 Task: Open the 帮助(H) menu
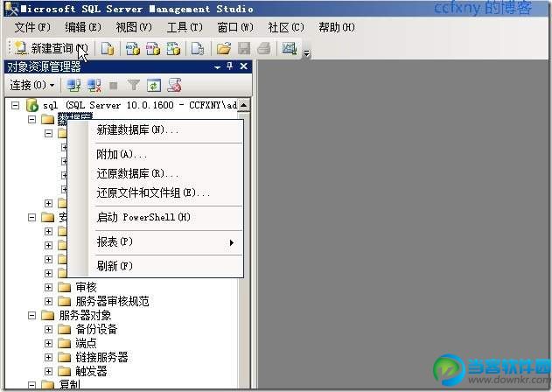point(337,27)
